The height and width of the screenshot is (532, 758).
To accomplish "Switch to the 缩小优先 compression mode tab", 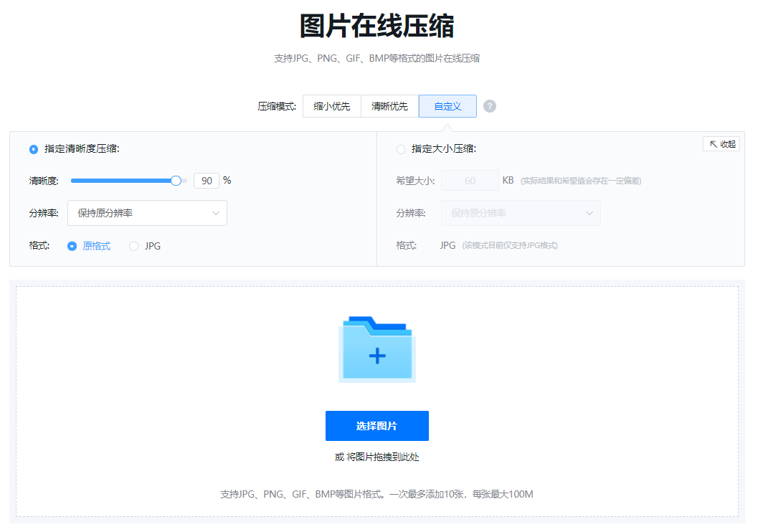I will [331, 105].
